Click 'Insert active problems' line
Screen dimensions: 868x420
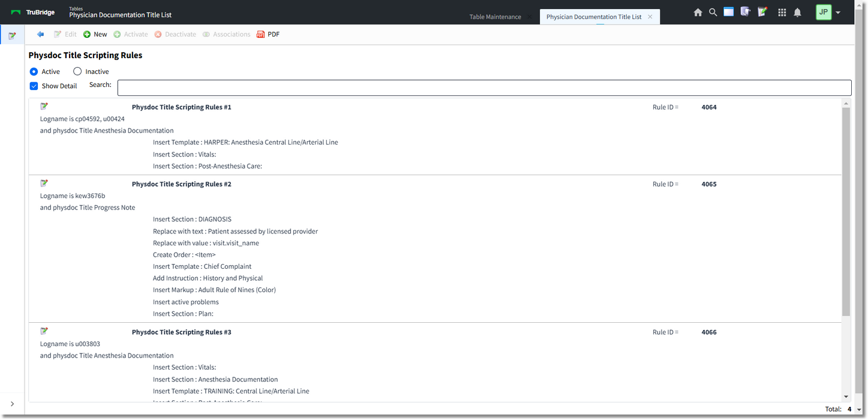186,302
